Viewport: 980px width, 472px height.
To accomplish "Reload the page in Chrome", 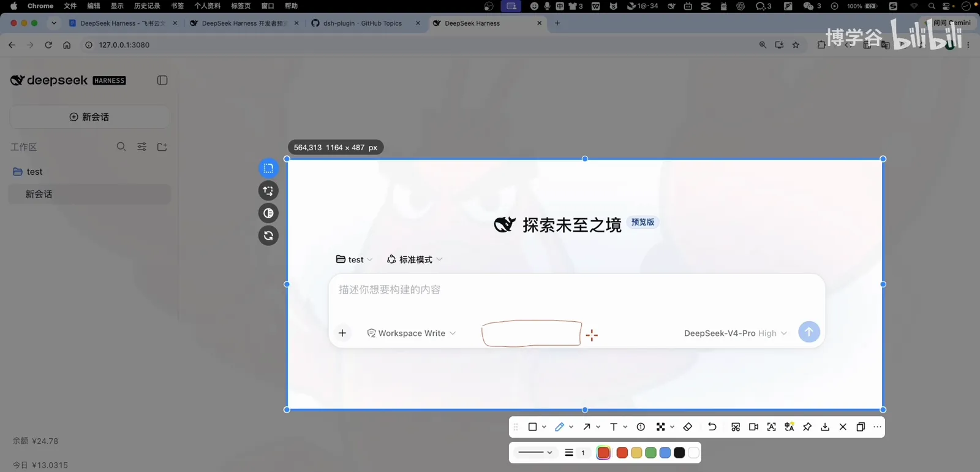I will [48, 45].
